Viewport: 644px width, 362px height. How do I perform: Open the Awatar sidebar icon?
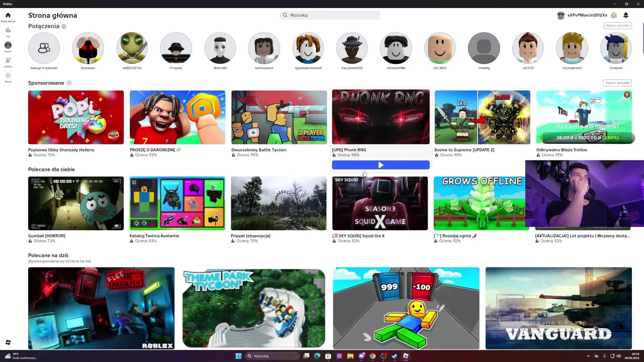tap(8, 45)
